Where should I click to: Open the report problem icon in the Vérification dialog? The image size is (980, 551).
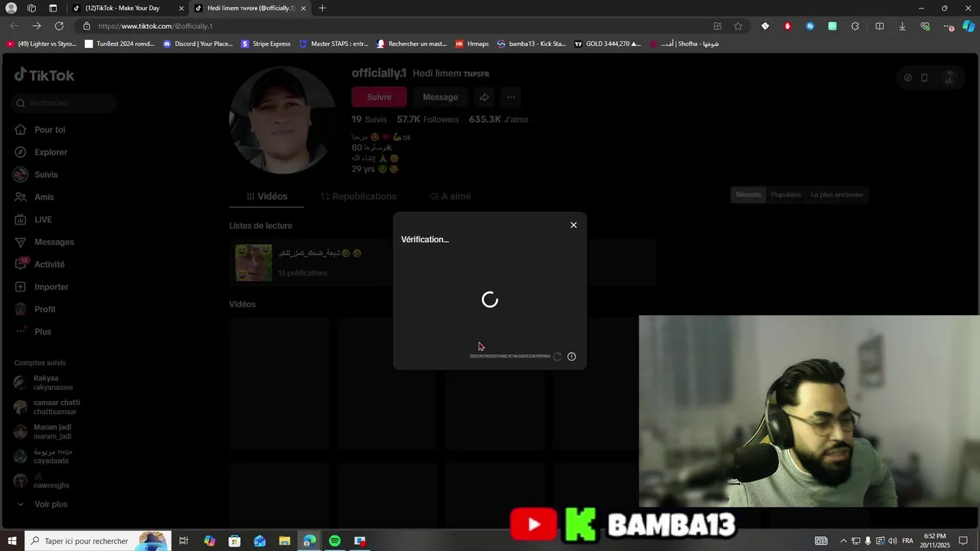(x=571, y=357)
